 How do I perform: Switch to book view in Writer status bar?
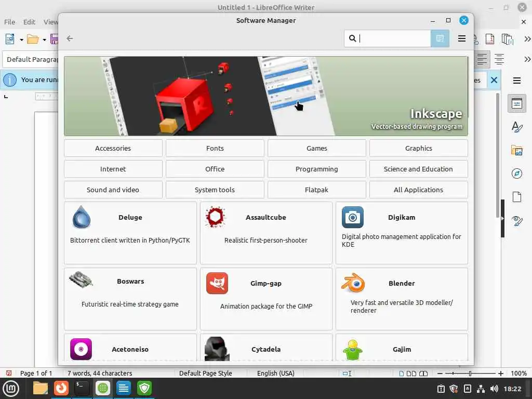(x=423, y=374)
